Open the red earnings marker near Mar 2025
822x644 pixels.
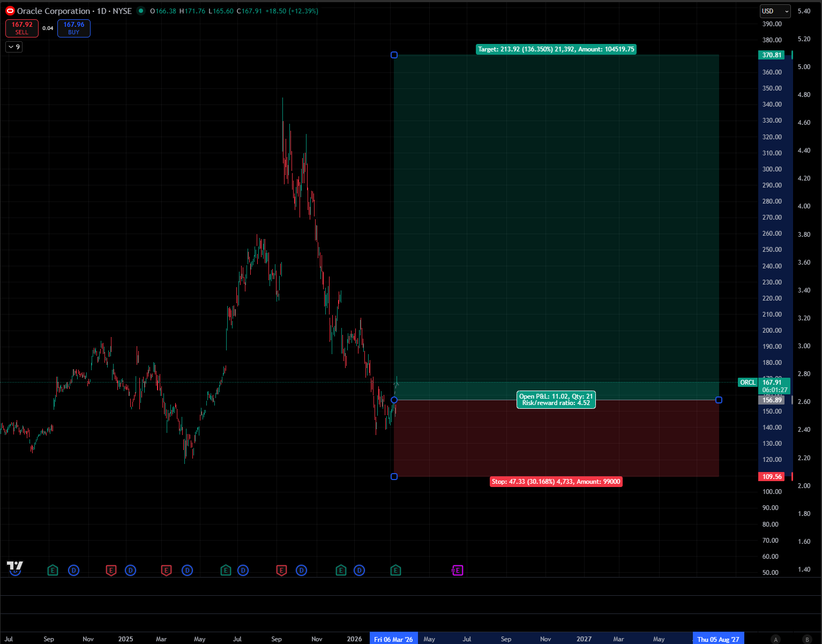pos(166,571)
